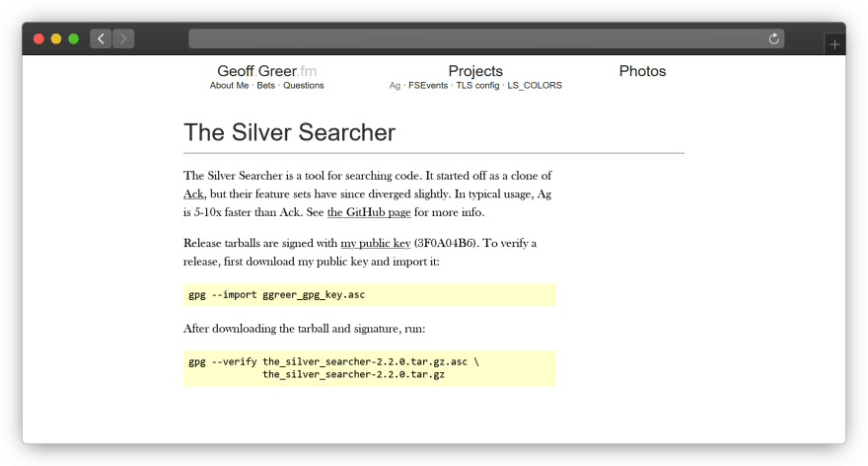Open the TLS config project link
Image resolution: width=868 pixels, height=466 pixels.
tap(477, 85)
